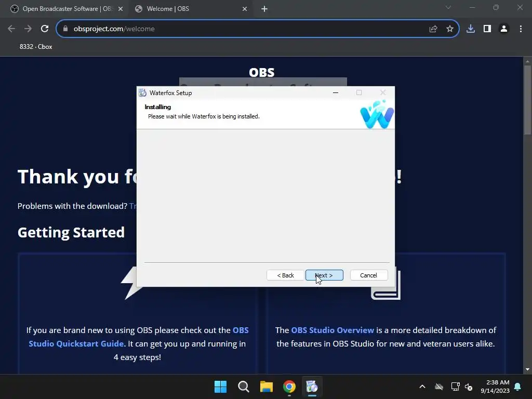The width and height of the screenshot is (532, 399).
Task: Open the tab search dropdown arrow
Action: tap(448, 7)
